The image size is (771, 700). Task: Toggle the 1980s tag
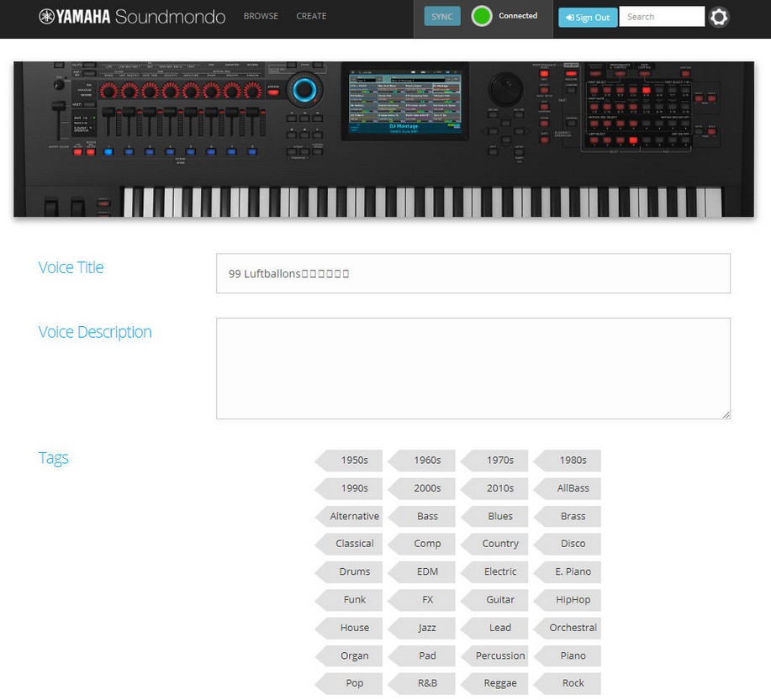coord(573,461)
